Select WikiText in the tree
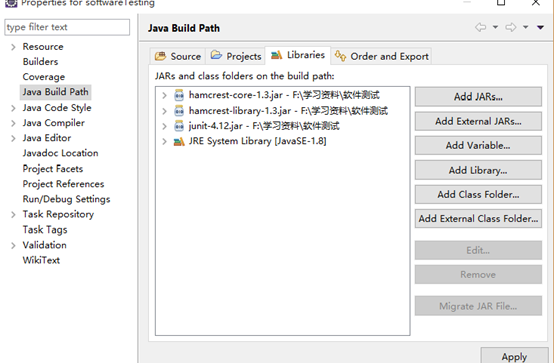Viewport: 554px width, 363px height. [x=41, y=260]
